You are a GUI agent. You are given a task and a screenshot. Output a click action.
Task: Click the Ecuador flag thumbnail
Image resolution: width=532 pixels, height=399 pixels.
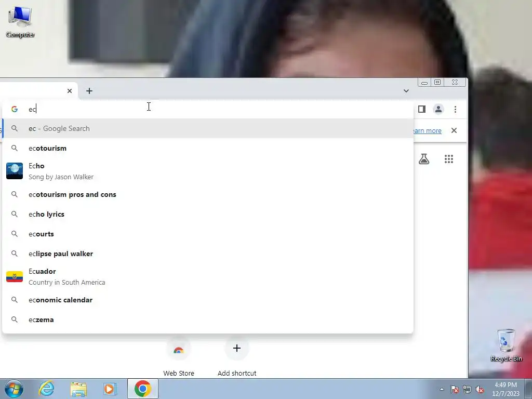[15, 276]
